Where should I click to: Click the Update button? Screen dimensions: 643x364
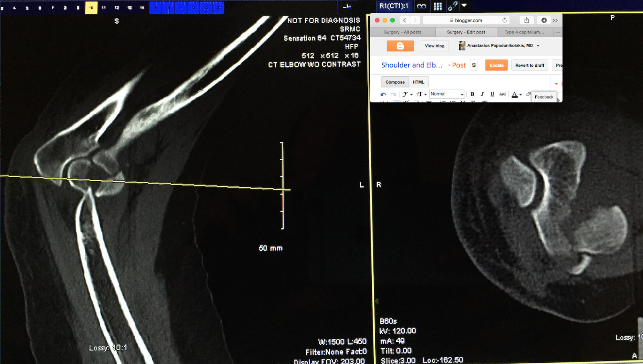click(496, 65)
